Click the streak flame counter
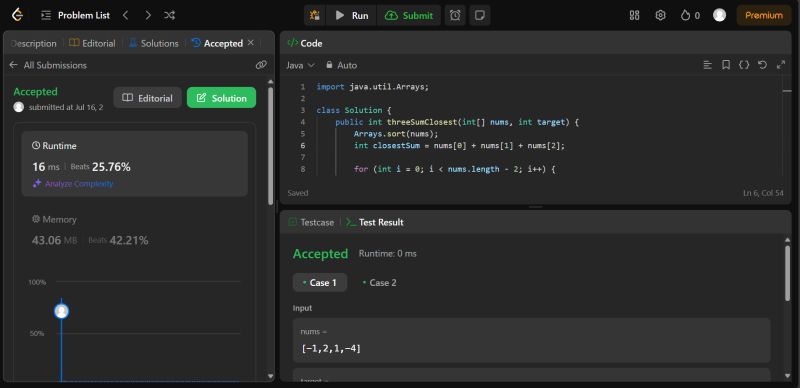 [x=690, y=15]
